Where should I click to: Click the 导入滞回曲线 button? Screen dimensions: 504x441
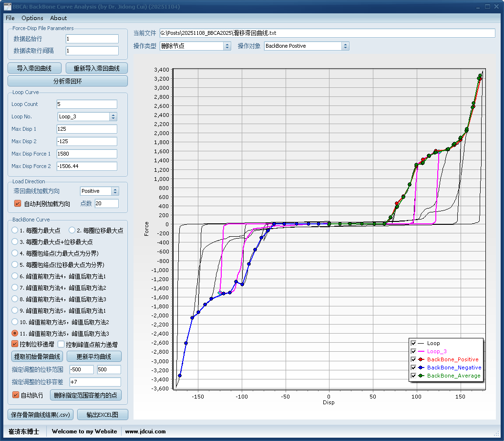pyautogui.click(x=34, y=68)
